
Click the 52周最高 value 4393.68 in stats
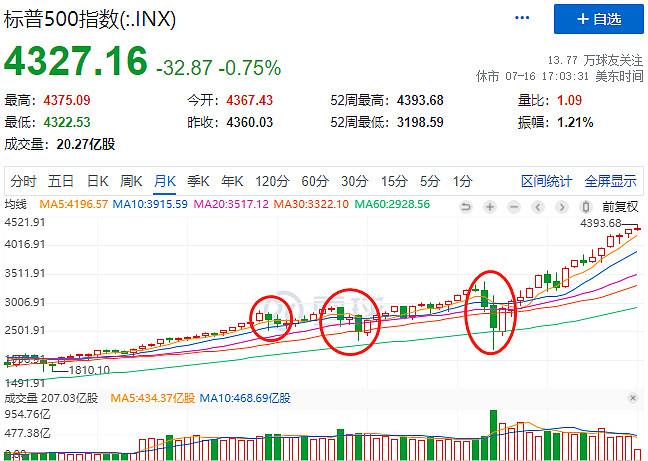pos(420,100)
